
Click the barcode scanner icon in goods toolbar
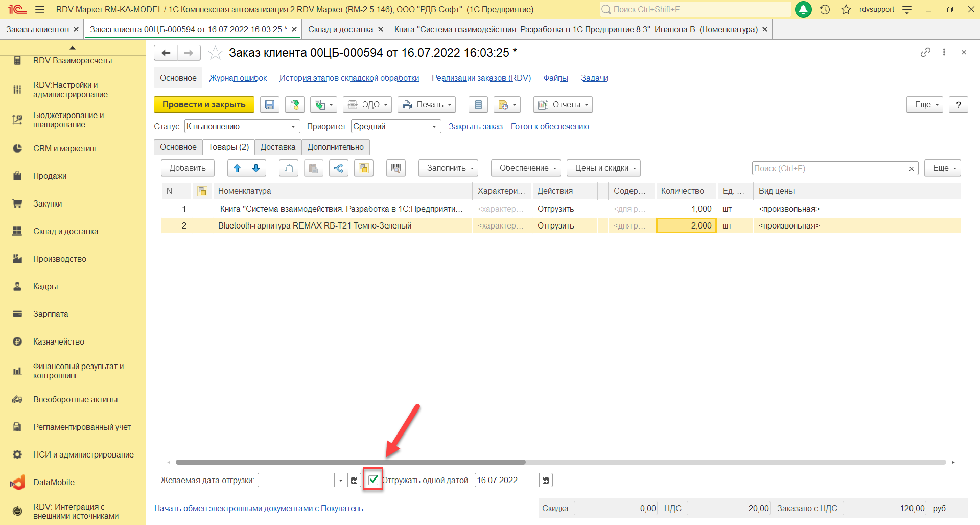pyautogui.click(x=396, y=168)
